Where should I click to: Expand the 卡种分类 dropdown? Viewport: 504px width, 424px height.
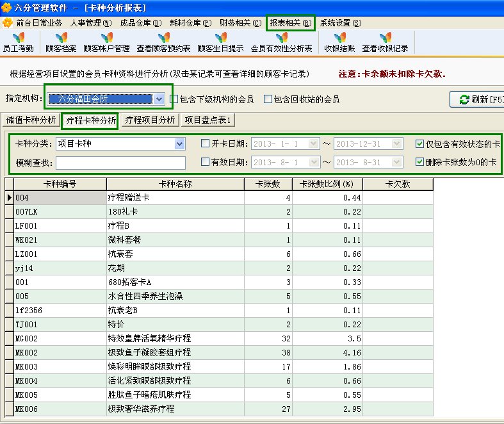tap(180, 143)
